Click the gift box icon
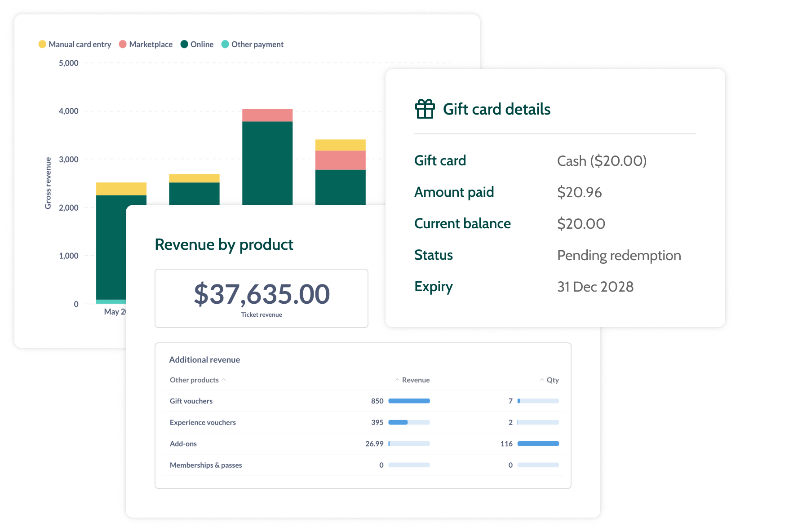Image resolution: width=789 pixels, height=532 pixels. pyautogui.click(x=425, y=109)
